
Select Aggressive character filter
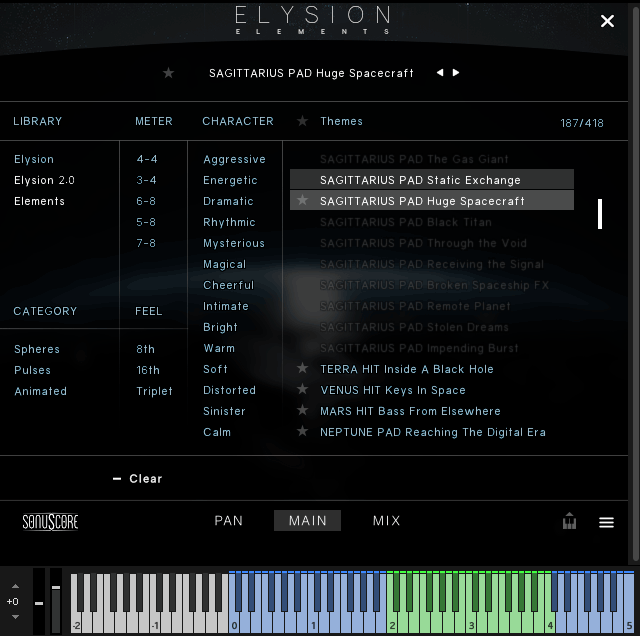click(x=234, y=159)
